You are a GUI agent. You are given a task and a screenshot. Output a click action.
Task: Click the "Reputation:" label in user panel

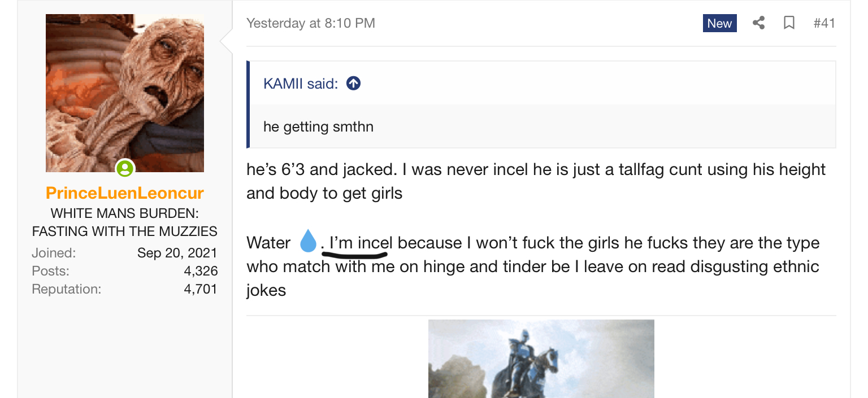point(67,290)
